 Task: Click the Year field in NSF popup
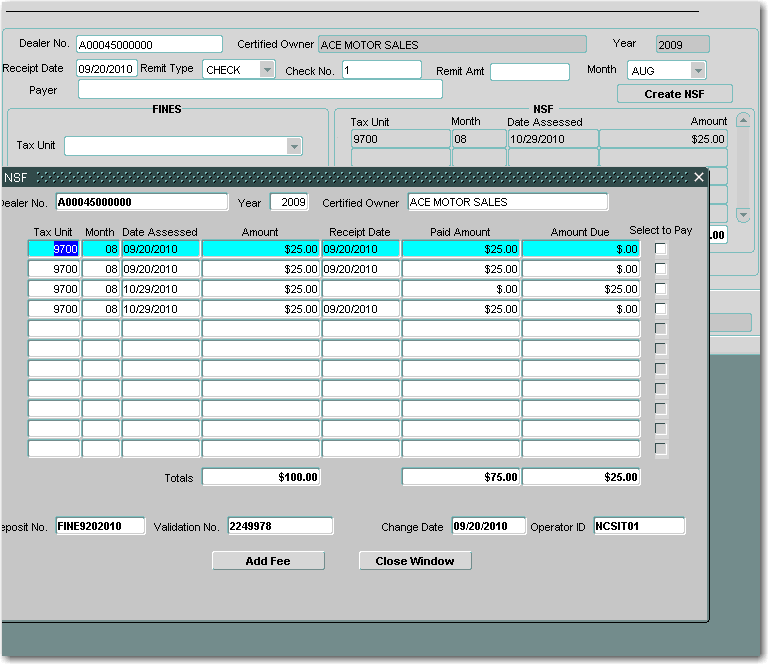[289, 202]
